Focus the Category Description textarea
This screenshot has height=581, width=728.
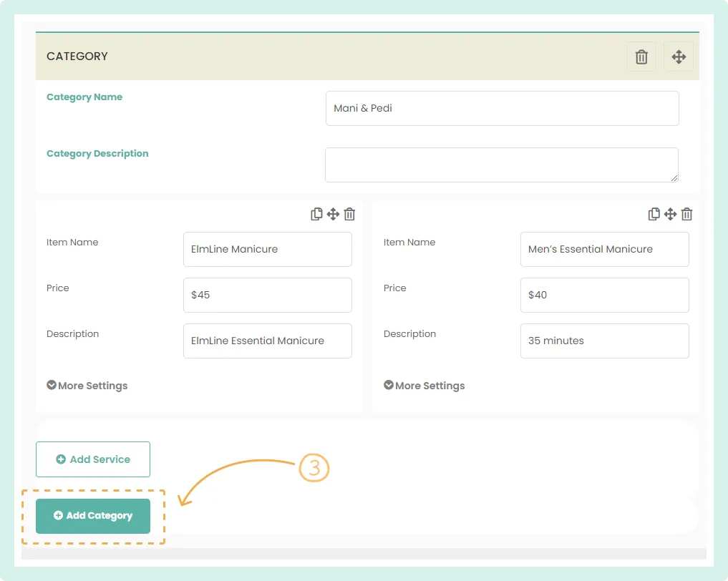pos(502,165)
